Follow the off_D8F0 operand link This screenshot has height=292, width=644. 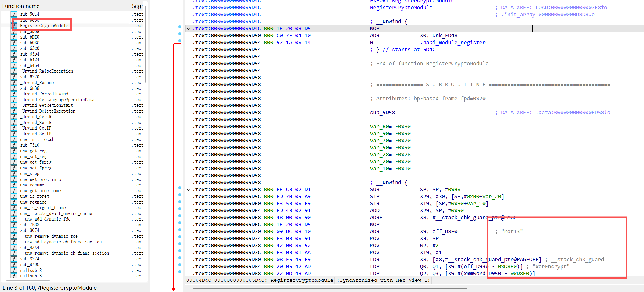click(x=445, y=232)
